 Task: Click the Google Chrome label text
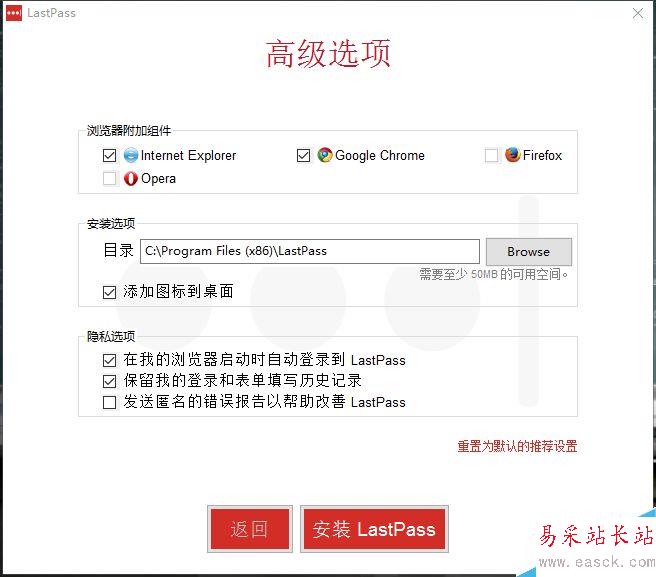pyautogui.click(x=380, y=156)
